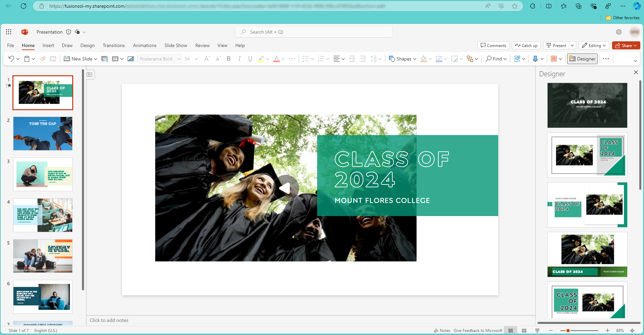
Task: Open the browser Extensions puzzle icon
Action: (532, 6)
